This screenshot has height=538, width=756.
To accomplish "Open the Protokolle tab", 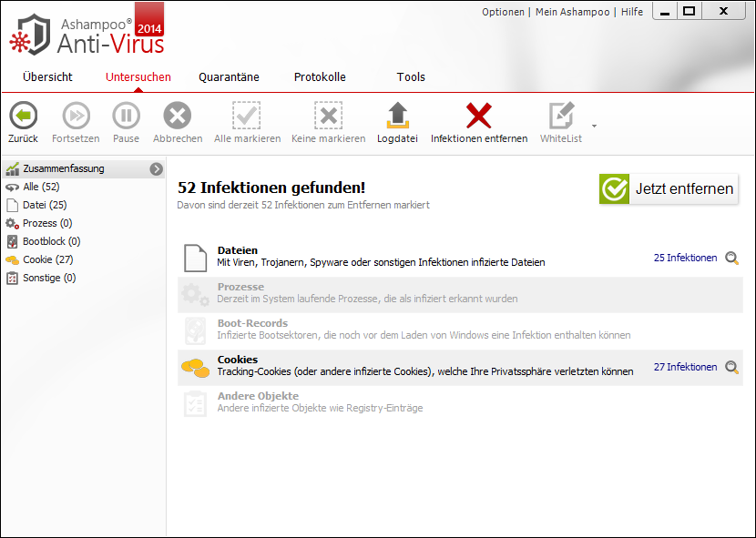I will (x=320, y=77).
